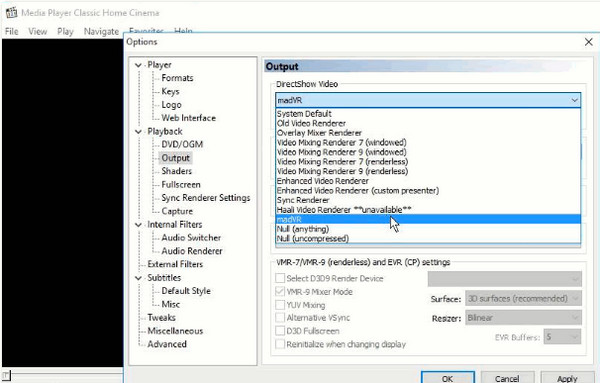Select Audio Renderer in the tree
This screenshot has width=600, height=383.
(x=192, y=251)
